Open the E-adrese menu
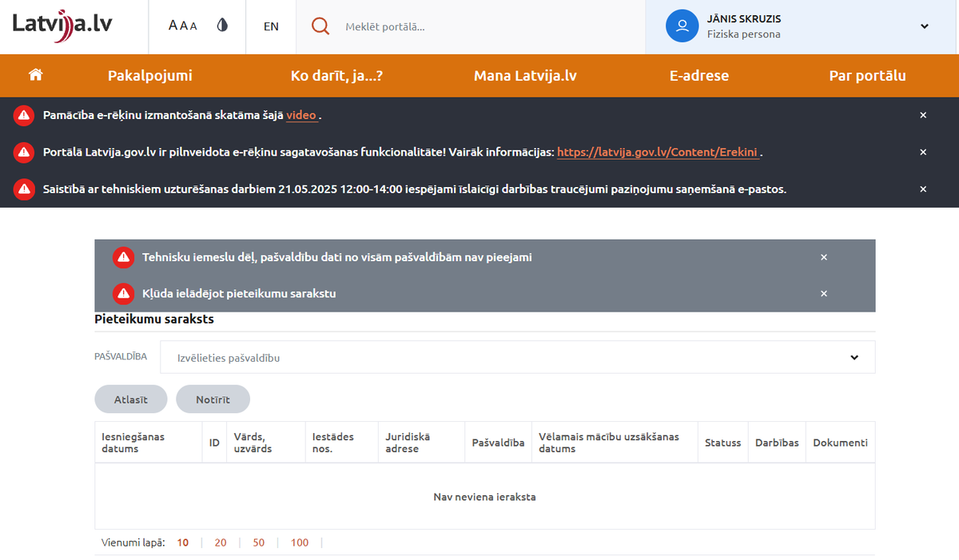Image resolution: width=959 pixels, height=560 pixels. click(699, 76)
